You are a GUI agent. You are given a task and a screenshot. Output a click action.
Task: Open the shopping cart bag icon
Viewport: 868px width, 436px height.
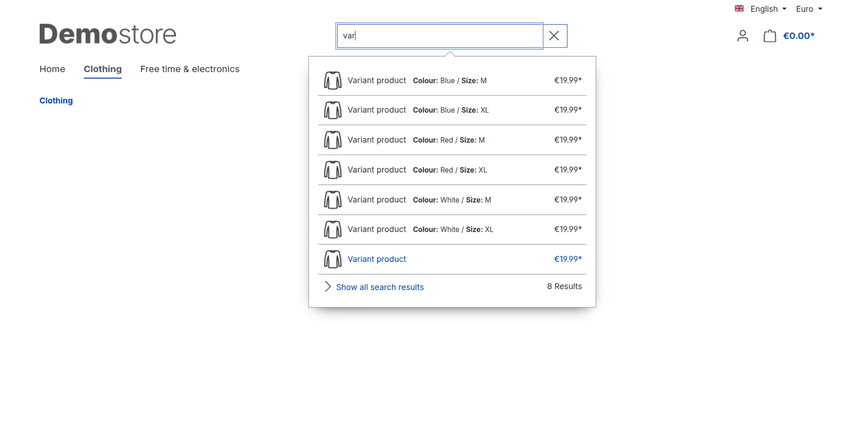click(x=770, y=36)
